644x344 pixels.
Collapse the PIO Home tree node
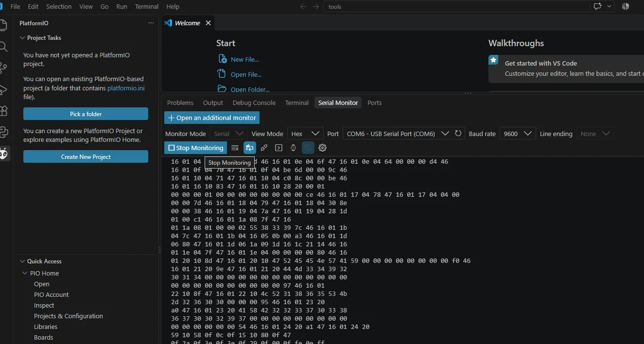[x=25, y=273]
